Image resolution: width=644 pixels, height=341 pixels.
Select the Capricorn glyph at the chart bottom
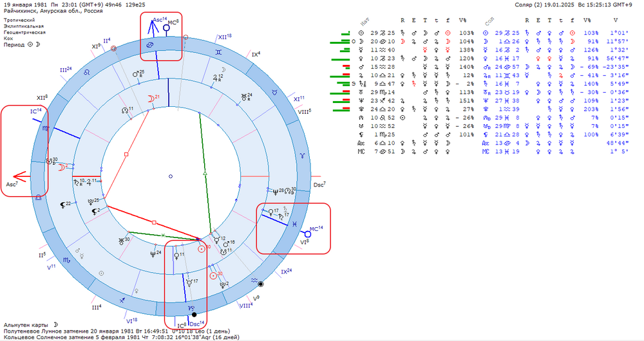[191, 308]
